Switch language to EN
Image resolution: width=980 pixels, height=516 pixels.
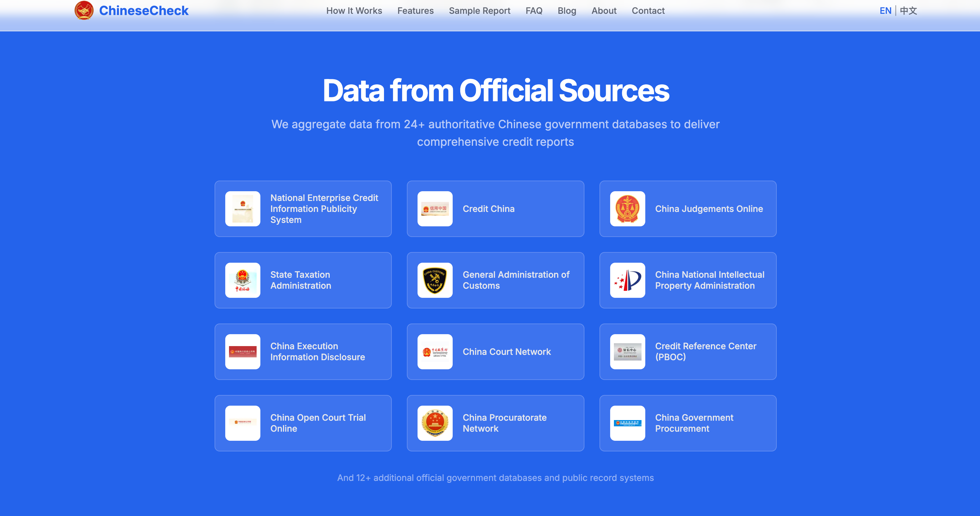coord(885,11)
